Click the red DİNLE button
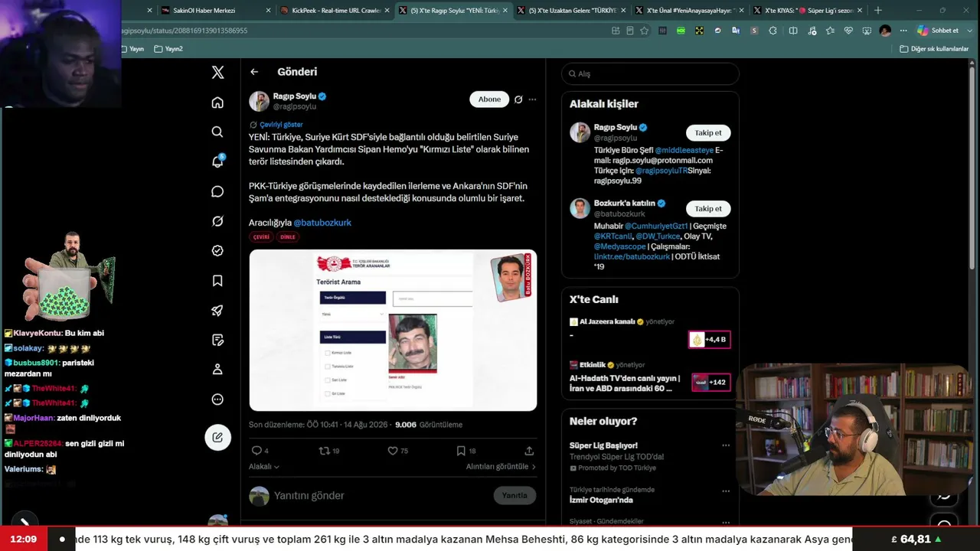The image size is (980, 551). pyautogui.click(x=288, y=237)
